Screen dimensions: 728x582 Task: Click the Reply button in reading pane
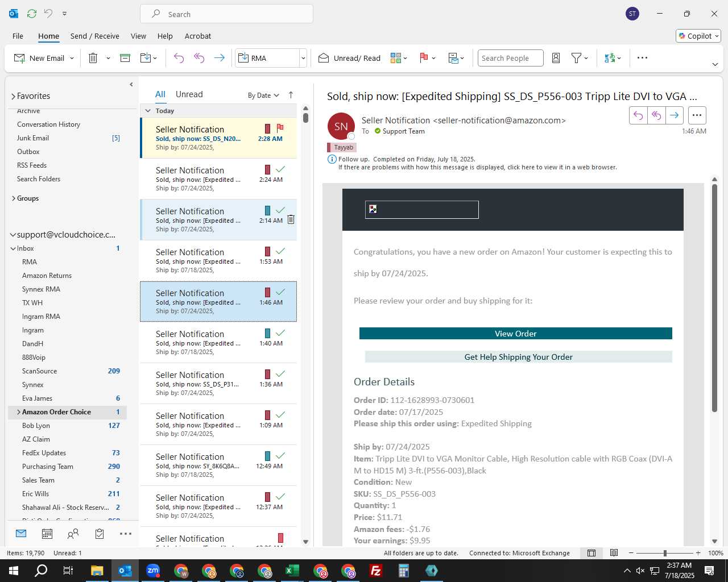638,115
